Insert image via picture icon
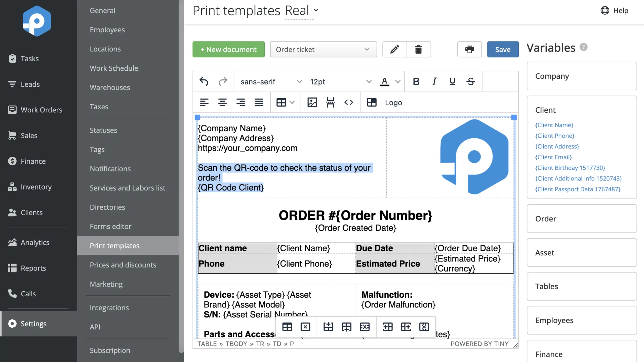 coord(312,102)
